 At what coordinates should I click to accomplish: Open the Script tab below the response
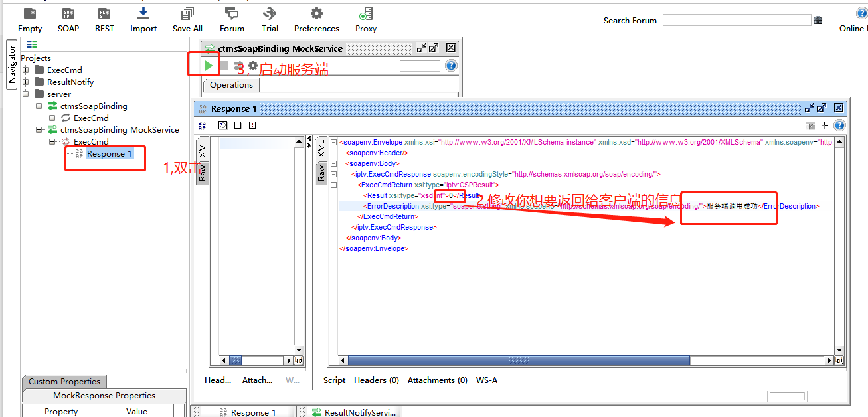(334, 380)
